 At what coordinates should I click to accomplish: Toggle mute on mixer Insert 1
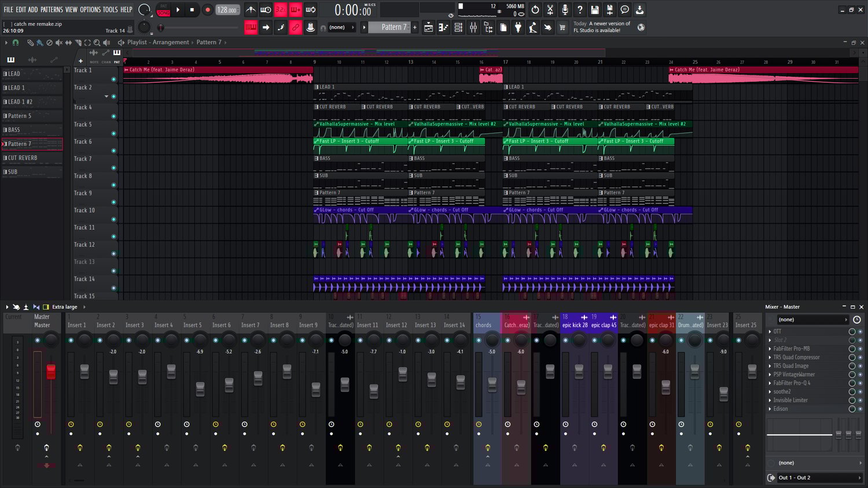click(71, 340)
